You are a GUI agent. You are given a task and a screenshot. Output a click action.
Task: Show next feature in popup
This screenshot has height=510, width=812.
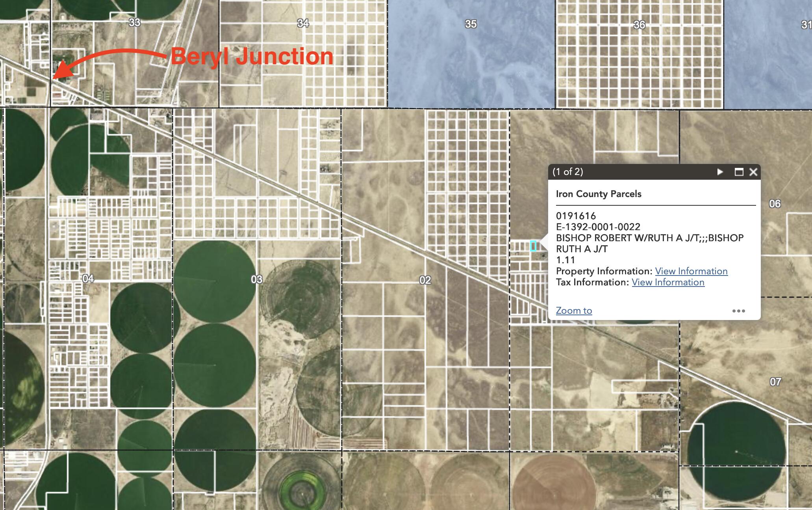click(x=720, y=172)
